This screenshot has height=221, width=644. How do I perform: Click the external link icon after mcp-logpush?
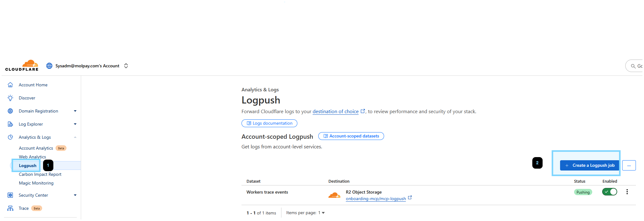click(x=410, y=197)
